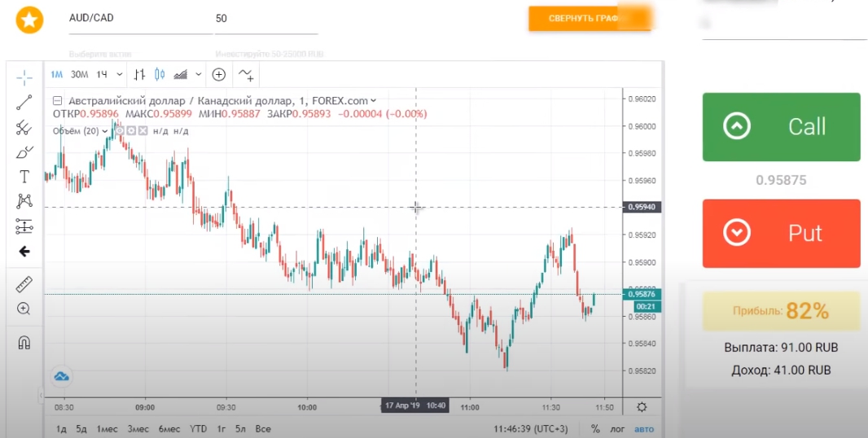This screenshot has height=438, width=868.
Task: Open the indicators menu icon
Action: pos(245,74)
